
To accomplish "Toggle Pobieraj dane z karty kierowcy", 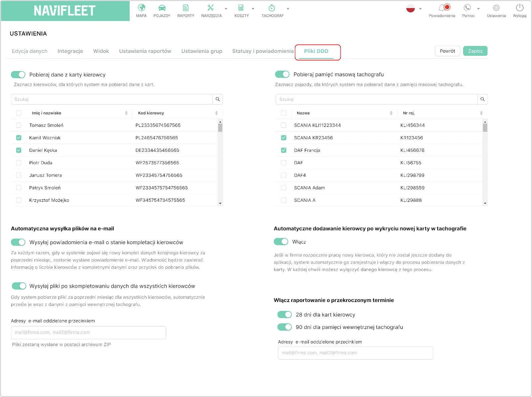I will point(18,75).
